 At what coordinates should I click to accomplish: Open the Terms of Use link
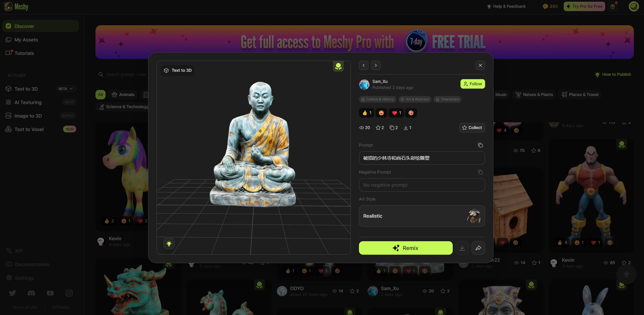pyautogui.click(x=25, y=307)
